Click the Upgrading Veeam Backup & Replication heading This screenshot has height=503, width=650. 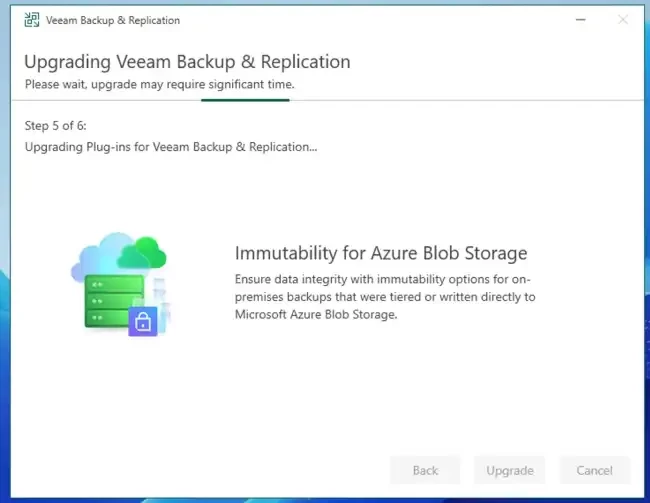[x=187, y=62]
